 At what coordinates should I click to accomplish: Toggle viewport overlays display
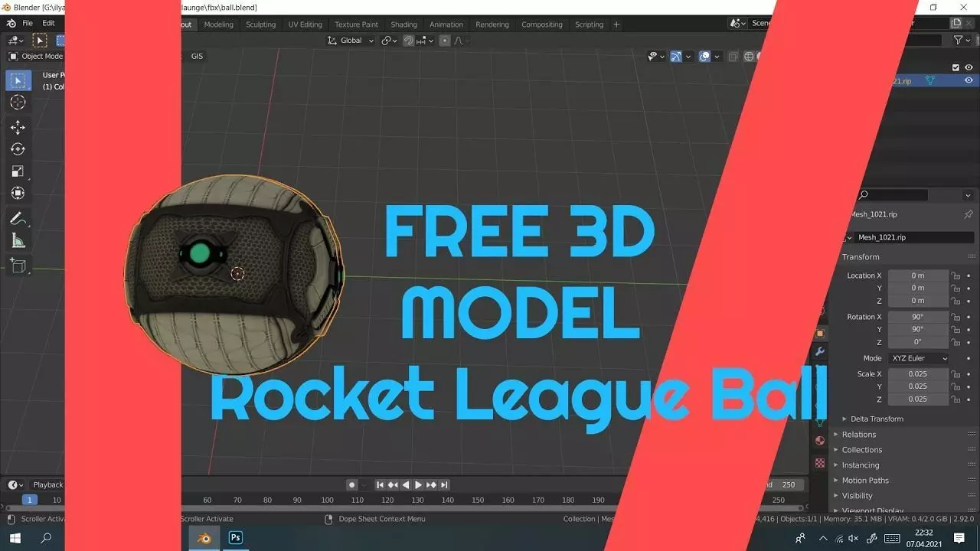tap(704, 56)
